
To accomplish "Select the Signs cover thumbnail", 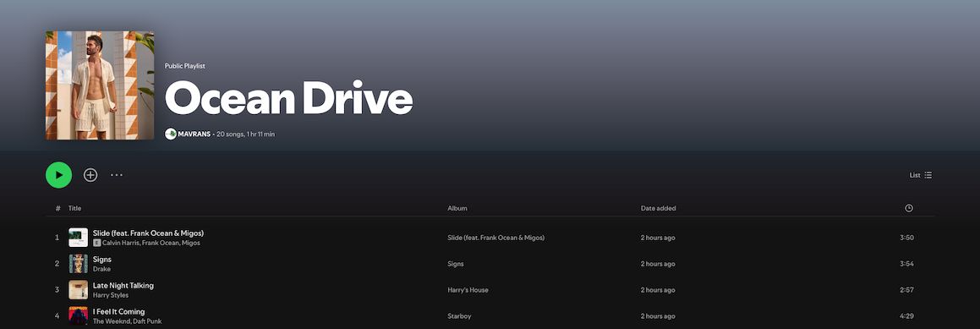I will pyautogui.click(x=78, y=264).
